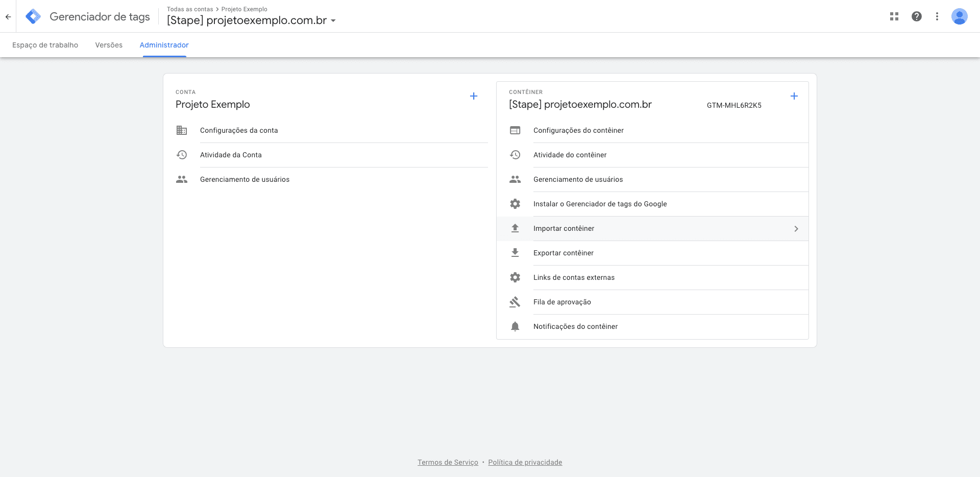The width and height of the screenshot is (980, 477).
Task: Open Política de privacidade link
Action: (525, 462)
